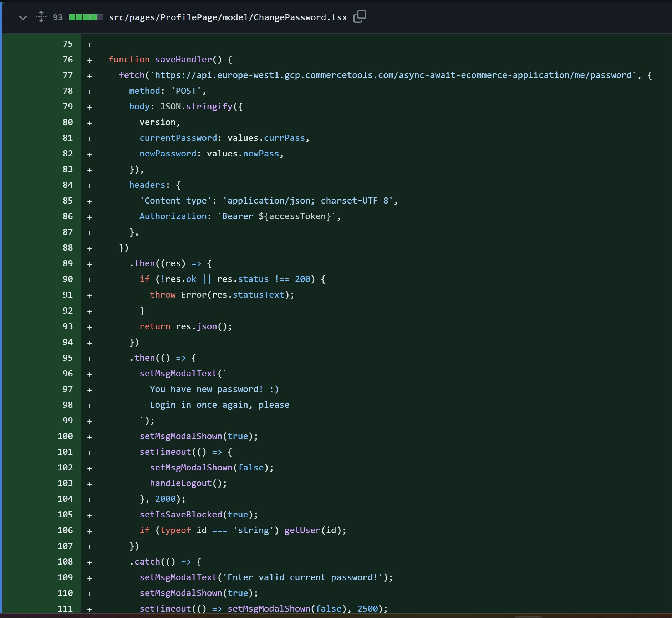Screen dimensions: 672x618
Task: Click the green diffstat blocks indicator
Action: (86, 17)
